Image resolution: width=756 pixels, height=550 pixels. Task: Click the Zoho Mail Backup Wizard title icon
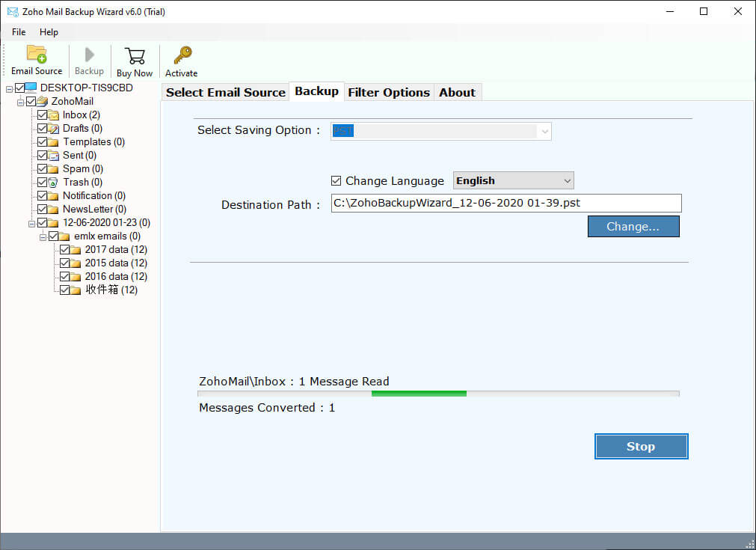pyautogui.click(x=13, y=11)
